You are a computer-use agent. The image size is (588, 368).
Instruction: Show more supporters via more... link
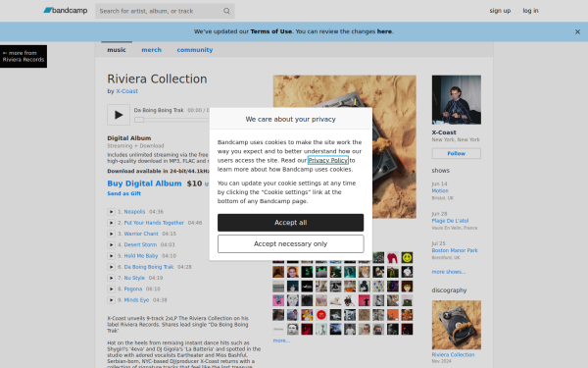coord(281,341)
